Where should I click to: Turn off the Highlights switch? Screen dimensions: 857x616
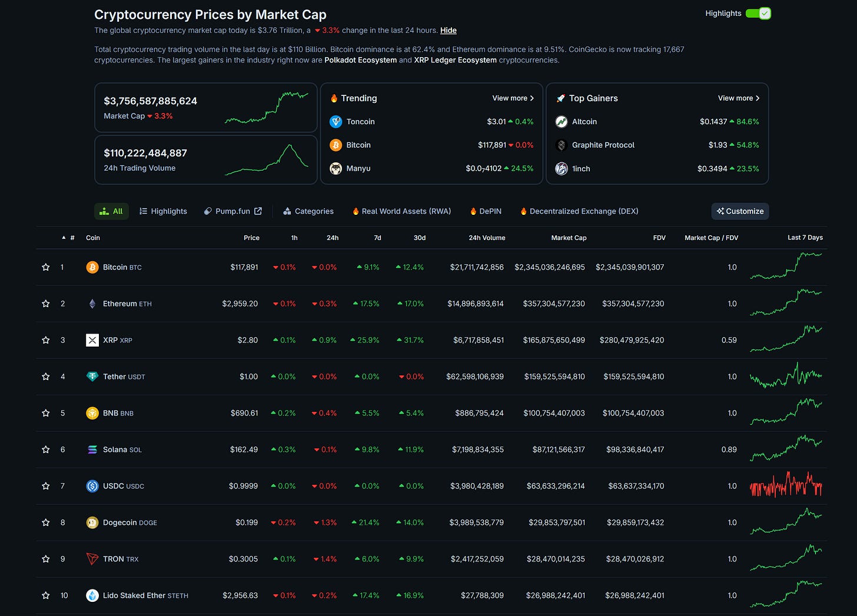(758, 14)
